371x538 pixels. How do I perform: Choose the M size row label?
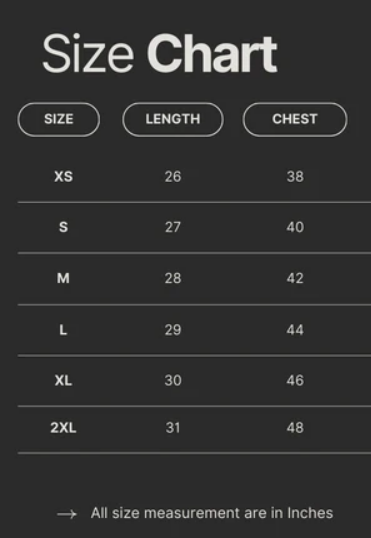(63, 278)
